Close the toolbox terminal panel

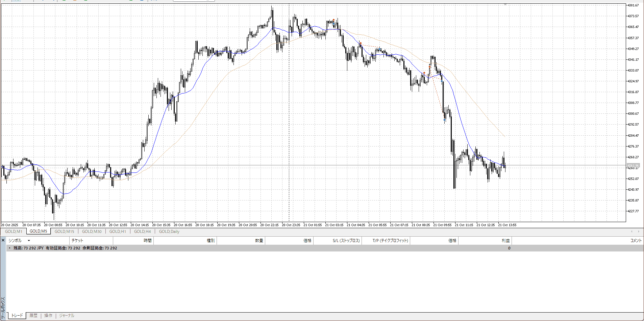tap(3, 240)
